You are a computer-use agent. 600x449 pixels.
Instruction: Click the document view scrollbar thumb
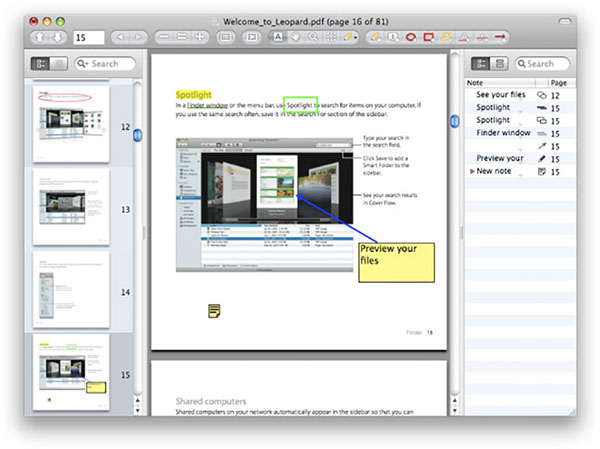455,121
